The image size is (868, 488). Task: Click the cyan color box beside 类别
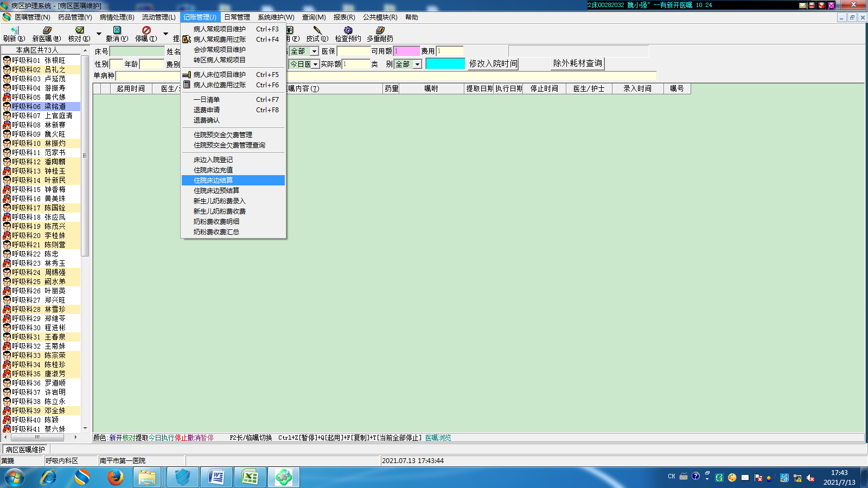445,63
